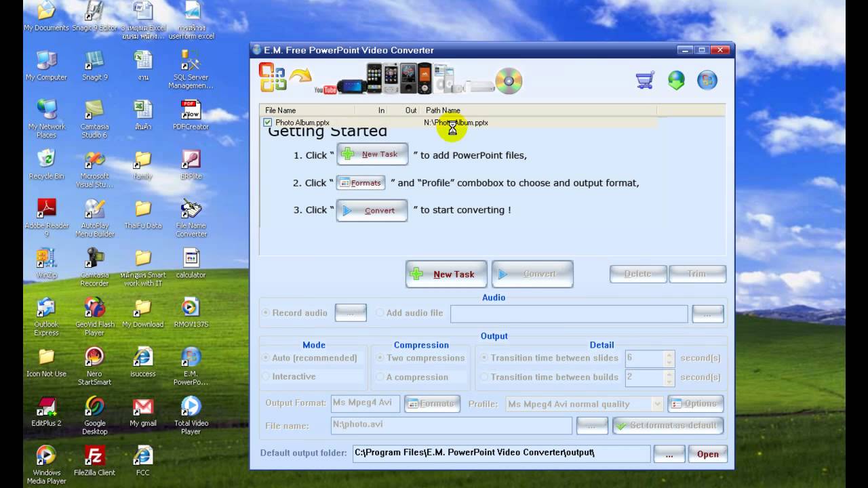This screenshot has width=868, height=488.
Task: Select Outlook Express desktop shortcut
Action: [46, 317]
